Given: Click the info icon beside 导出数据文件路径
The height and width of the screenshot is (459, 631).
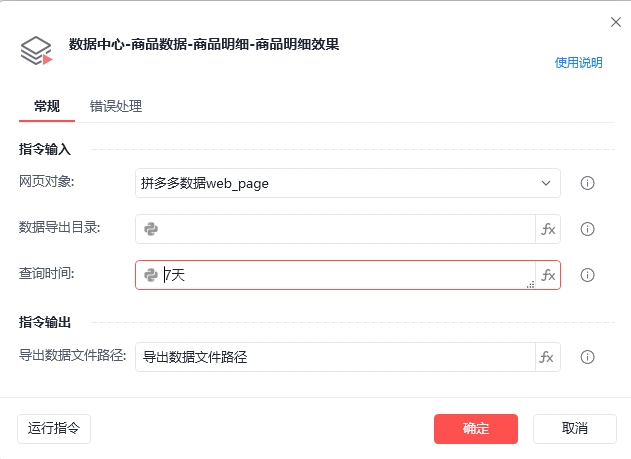Looking at the screenshot, I should (x=588, y=357).
